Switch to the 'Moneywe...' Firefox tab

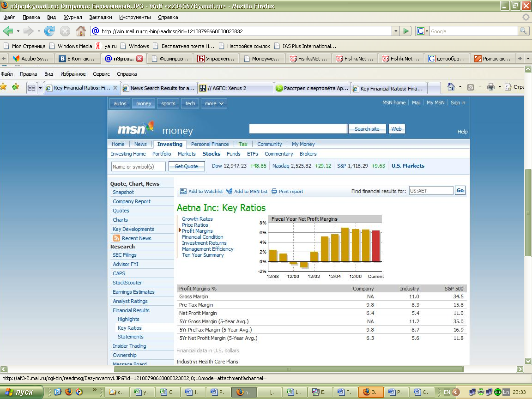coord(262,58)
